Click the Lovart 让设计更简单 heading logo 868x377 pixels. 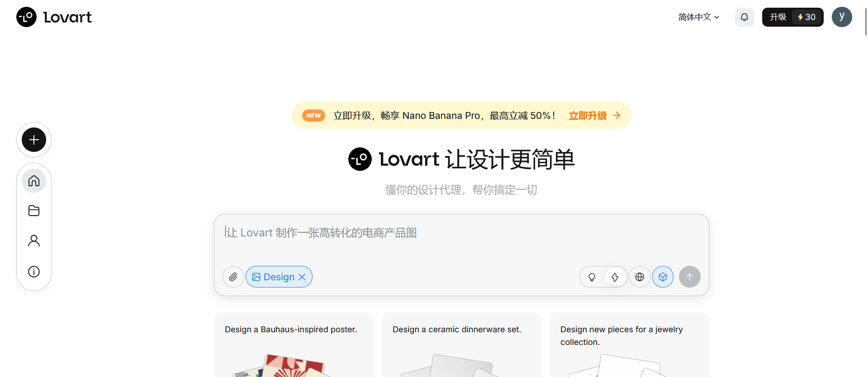[x=360, y=159]
